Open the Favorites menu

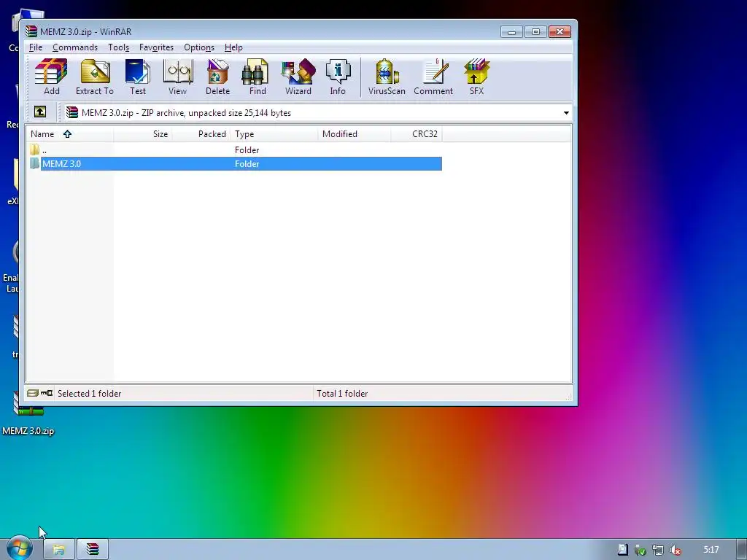[x=156, y=47]
